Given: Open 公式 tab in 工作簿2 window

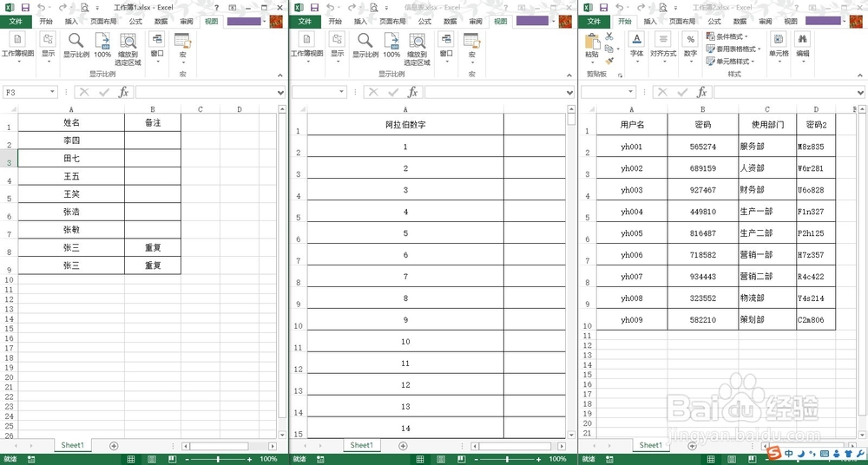Looking at the screenshot, I should 714,22.
